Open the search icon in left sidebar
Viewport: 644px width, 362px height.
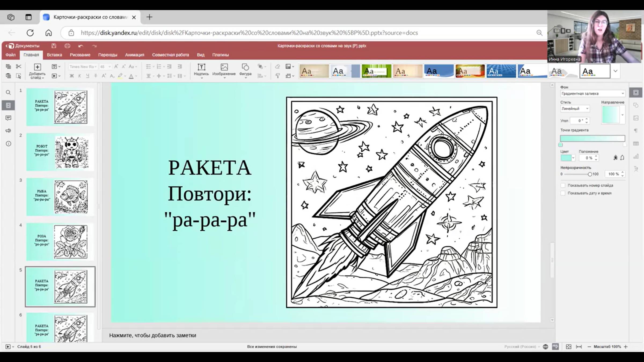[x=8, y=93]
